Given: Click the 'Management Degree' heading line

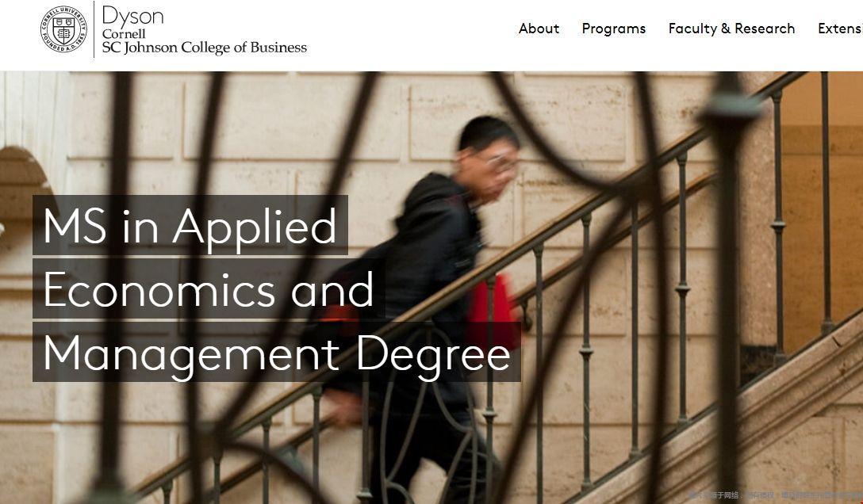Looking at the screenshot, I should pos(276,353).
